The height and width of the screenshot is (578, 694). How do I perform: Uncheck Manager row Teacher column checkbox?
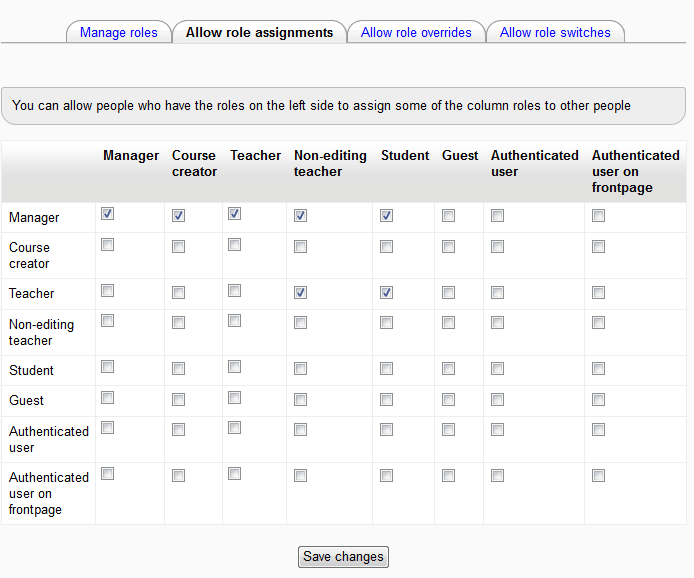(x=235, y=214)
